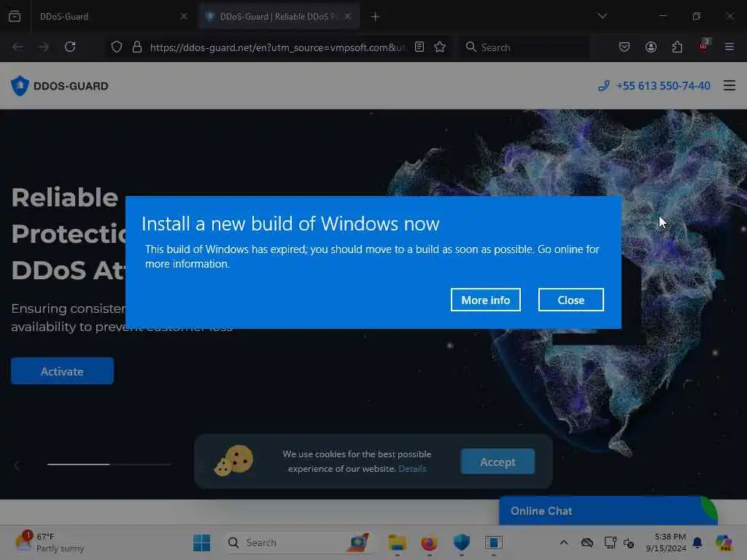
Task: Open the red ad-blocker extension icon
Action: click(x=704, y=46)
